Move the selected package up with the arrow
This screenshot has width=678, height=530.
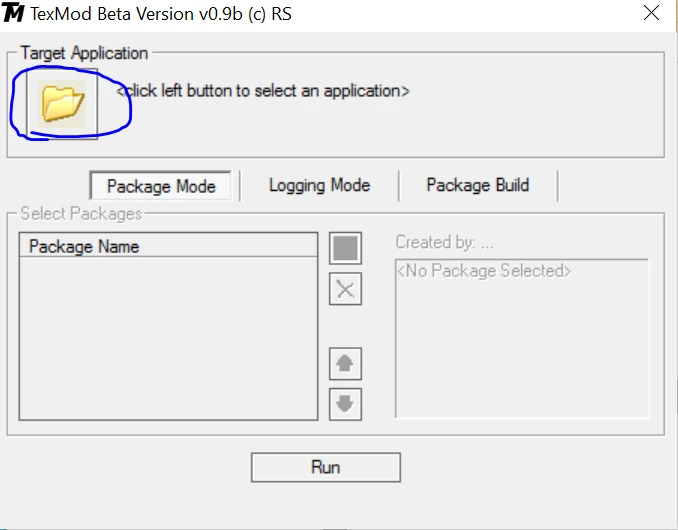pyautogui.click(x=345, y=364)
